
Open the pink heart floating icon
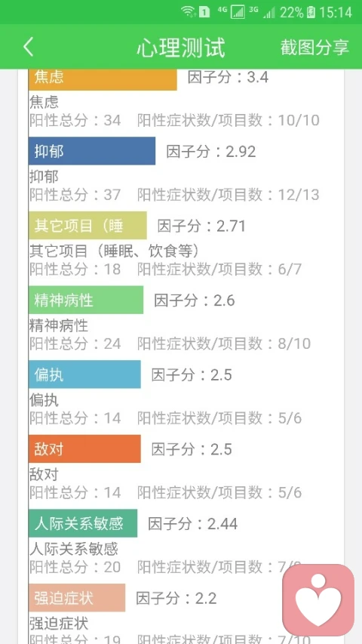318,599
